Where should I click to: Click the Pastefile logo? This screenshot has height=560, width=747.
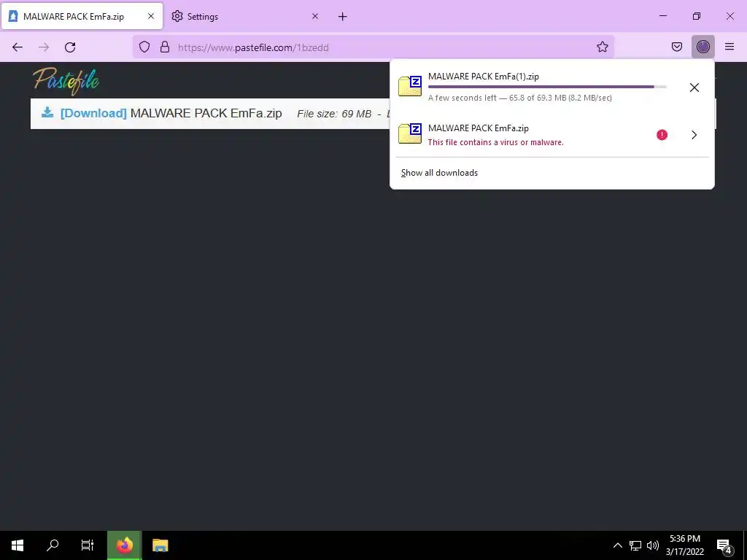(x=66, y=81)
